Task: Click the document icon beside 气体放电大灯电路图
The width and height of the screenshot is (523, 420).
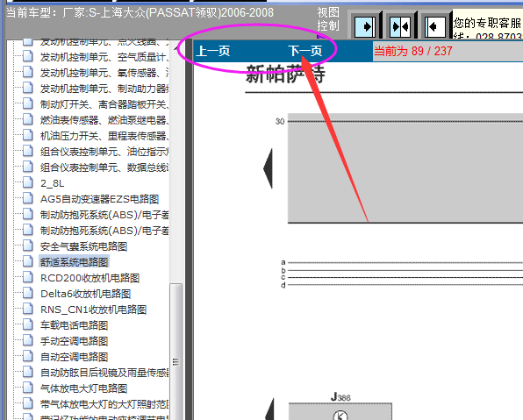Action: [28, 388]
